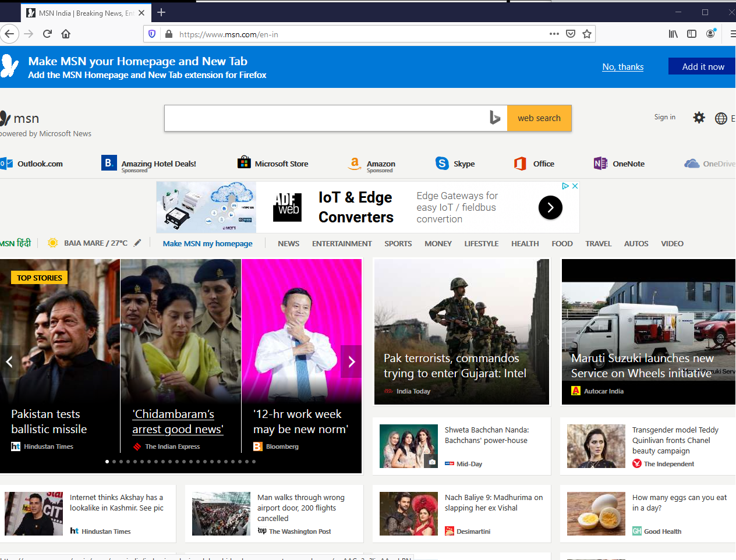Image resolution: width=736 pixels, height=560 pixels.
Task: Open language globe icon
Action: click(721, 118)
